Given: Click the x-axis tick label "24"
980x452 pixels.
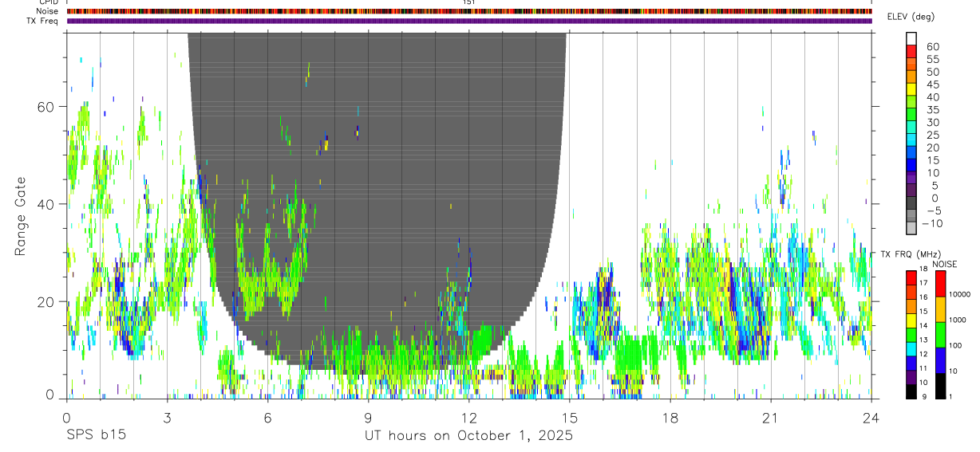Looking at the screenshot, I should coord(871,418).
